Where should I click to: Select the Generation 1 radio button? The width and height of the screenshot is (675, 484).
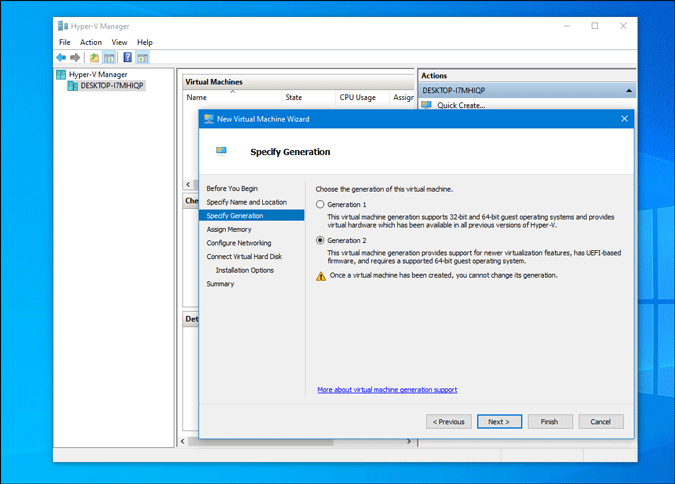[x=320, y=205]
